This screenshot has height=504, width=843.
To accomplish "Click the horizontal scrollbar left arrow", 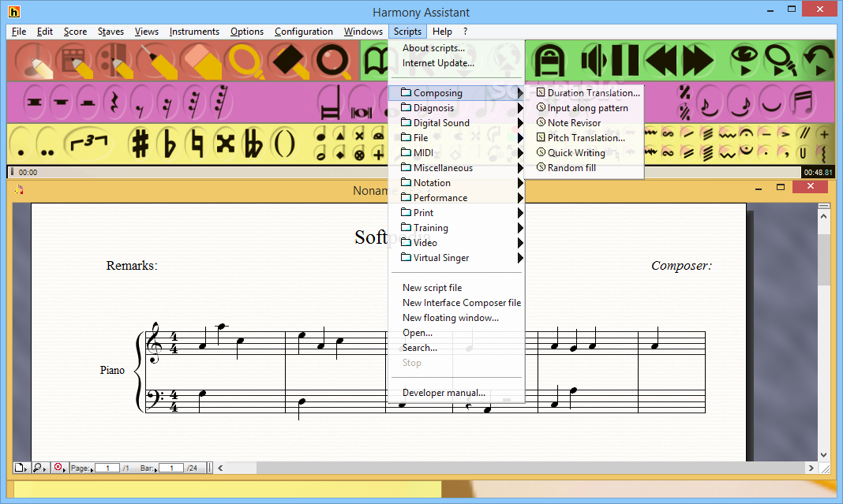I will coord(220,468).
